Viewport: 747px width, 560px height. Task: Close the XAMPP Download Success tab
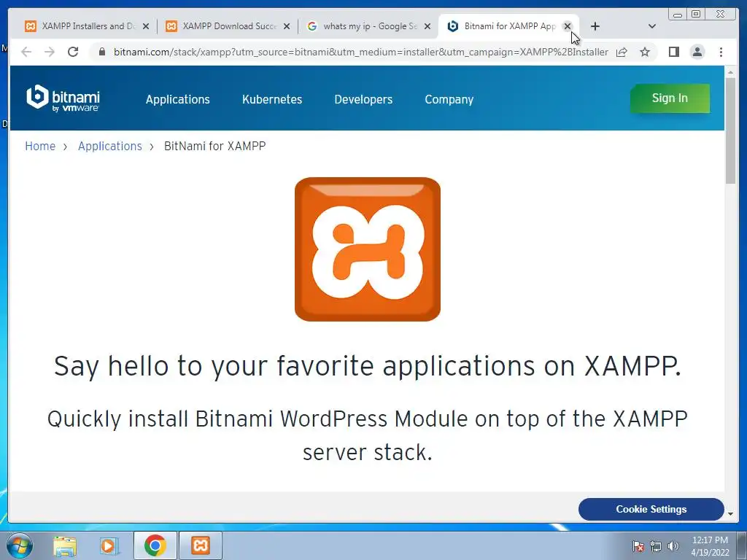(x=287, y=27)
